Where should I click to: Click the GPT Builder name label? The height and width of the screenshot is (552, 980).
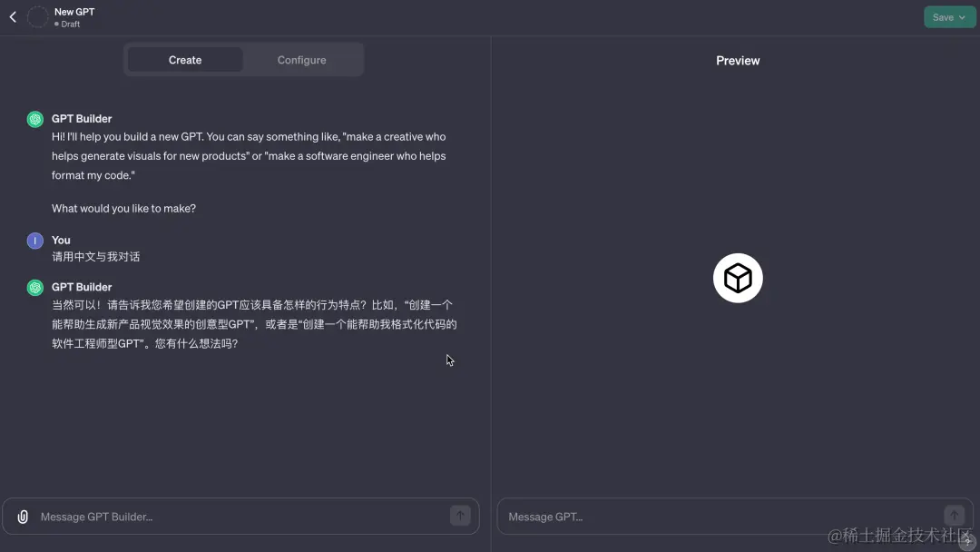coord(82,118)
